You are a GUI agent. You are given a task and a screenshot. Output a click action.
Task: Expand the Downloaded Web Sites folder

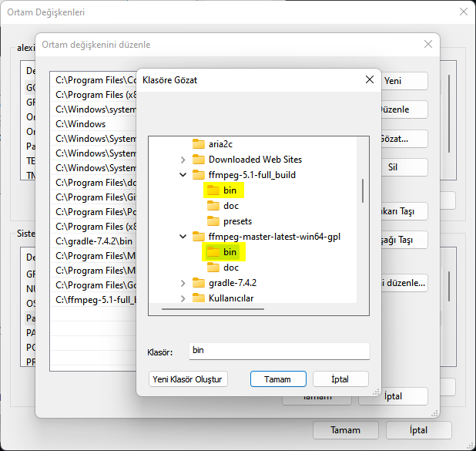[183, 160]
